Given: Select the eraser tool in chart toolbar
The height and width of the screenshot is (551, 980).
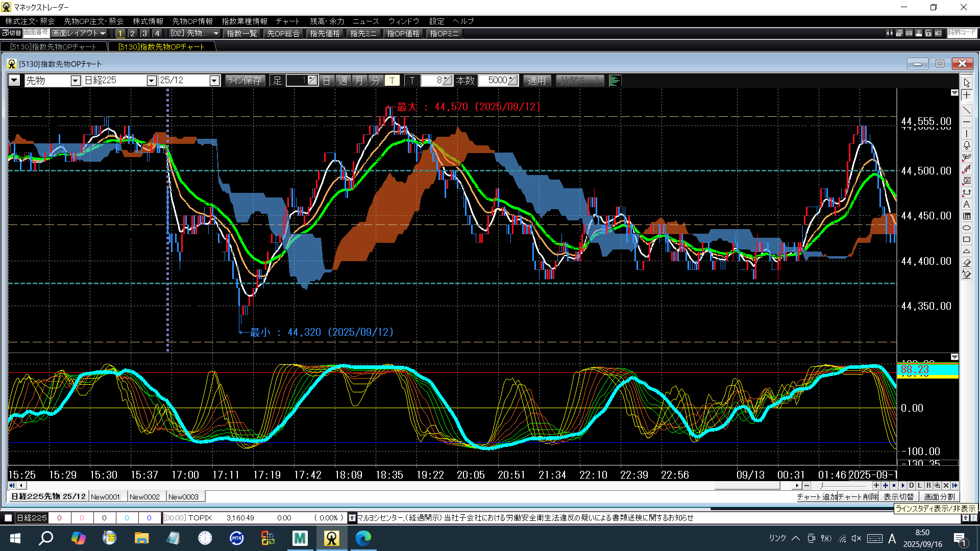Looking at the screenshot, I should coord(967,263).
